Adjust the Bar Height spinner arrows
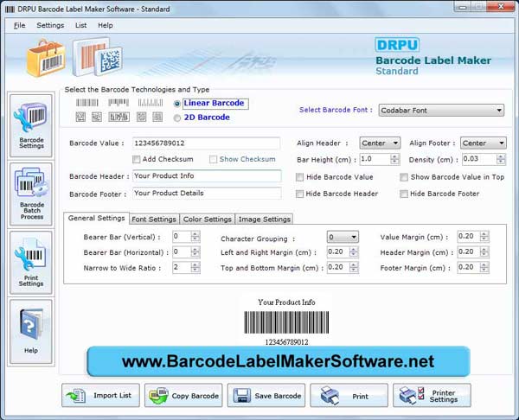Image resolution: width=519 pixels, height=420 pixels. point(394,159)
